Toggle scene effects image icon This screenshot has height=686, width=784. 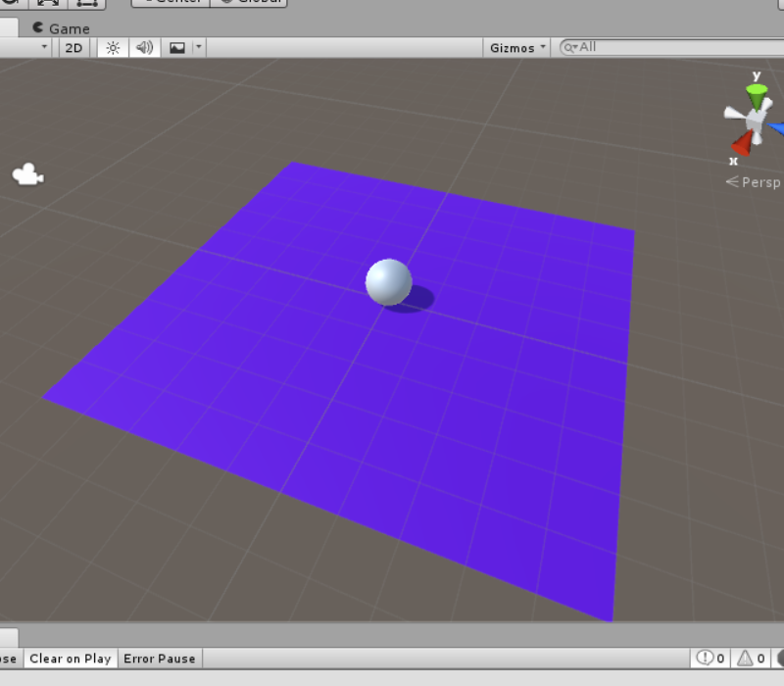[x=177, y=48]
